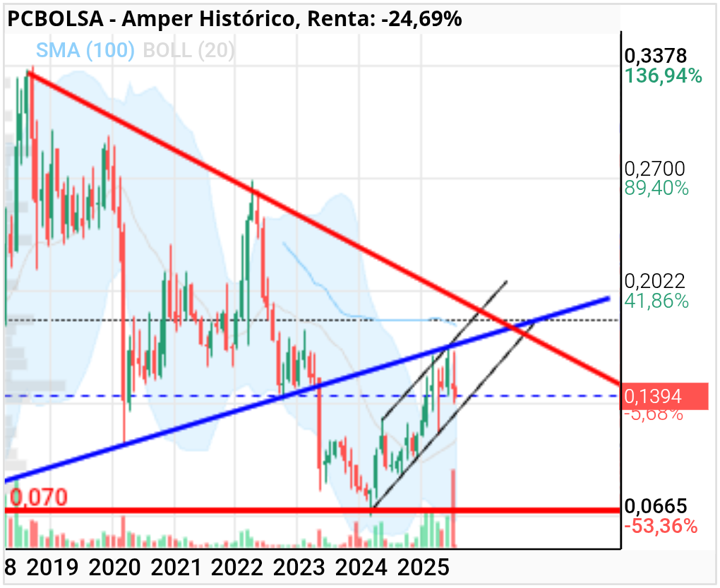Select the 41,86% percentage label
Image resolution: width=720 pixels, height=588 pixels.
(656, 301)
